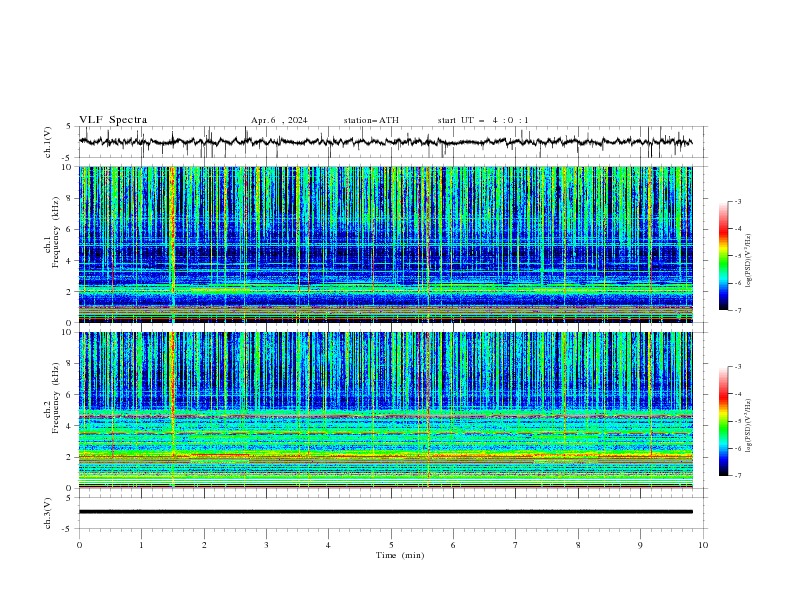The height and width of the screenshot is (612, 792).
Task: Click the ch.1(V) waveform axis label
Action: [48, 142]
